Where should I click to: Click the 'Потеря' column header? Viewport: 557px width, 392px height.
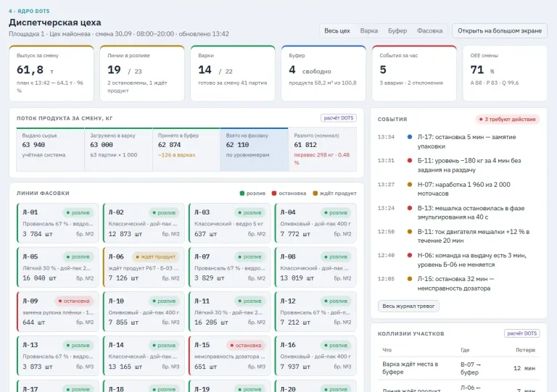pos(525,350)
